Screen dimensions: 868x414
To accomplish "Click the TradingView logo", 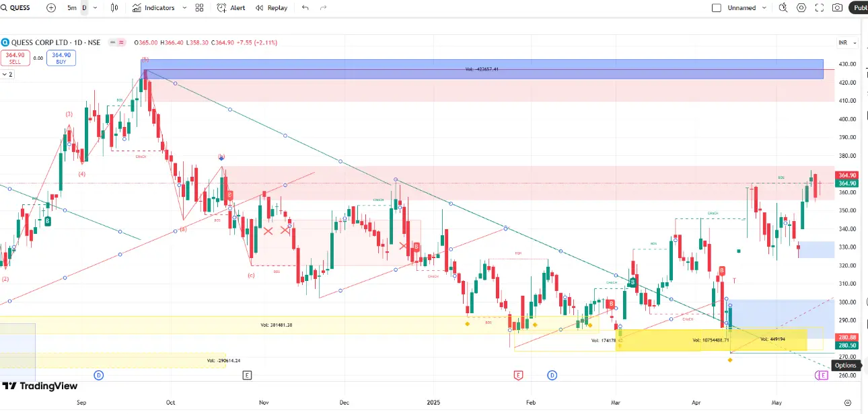I will click(40, 386).
